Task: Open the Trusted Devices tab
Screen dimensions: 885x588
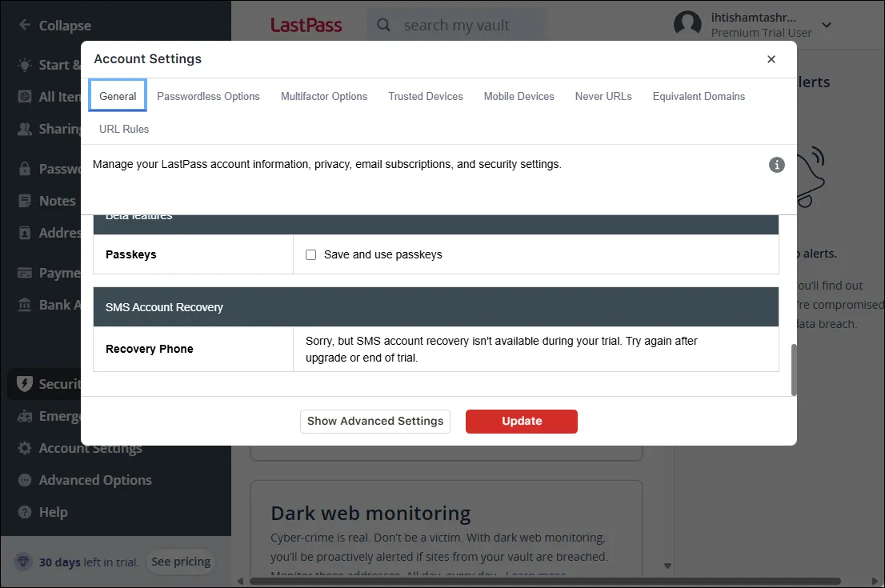Action: (x=425, y=96)
